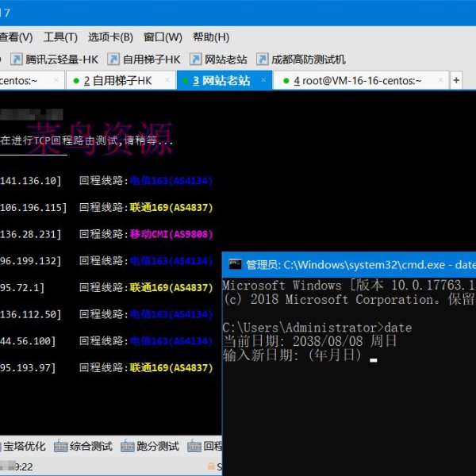Open the 帮助(H) menu

coord(211,37)
